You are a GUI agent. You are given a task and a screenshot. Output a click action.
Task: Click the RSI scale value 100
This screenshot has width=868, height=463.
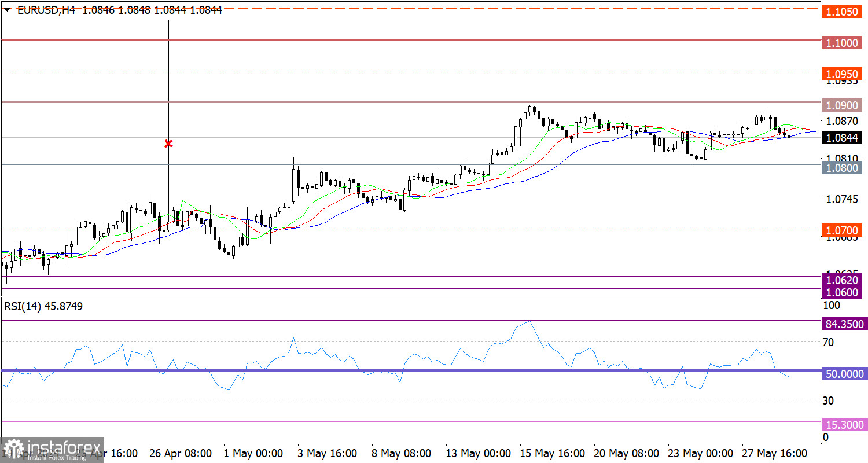pyautogui.click(x=831, y=305)
